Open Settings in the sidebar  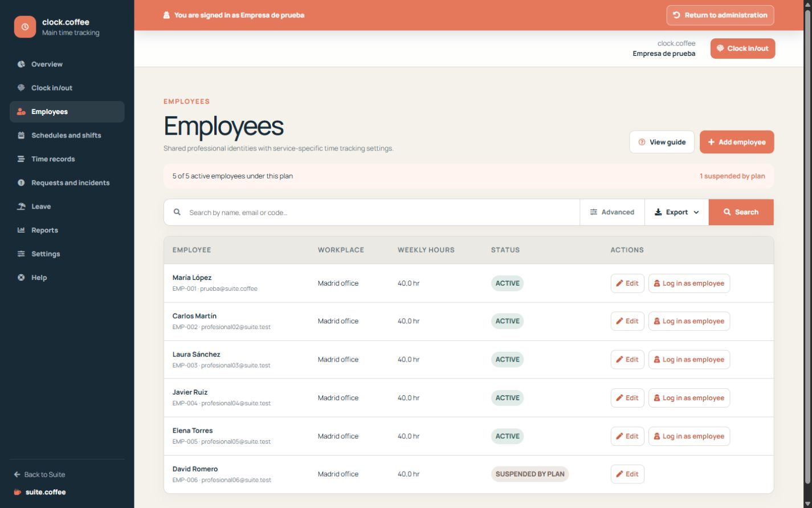tap(67, 254)
